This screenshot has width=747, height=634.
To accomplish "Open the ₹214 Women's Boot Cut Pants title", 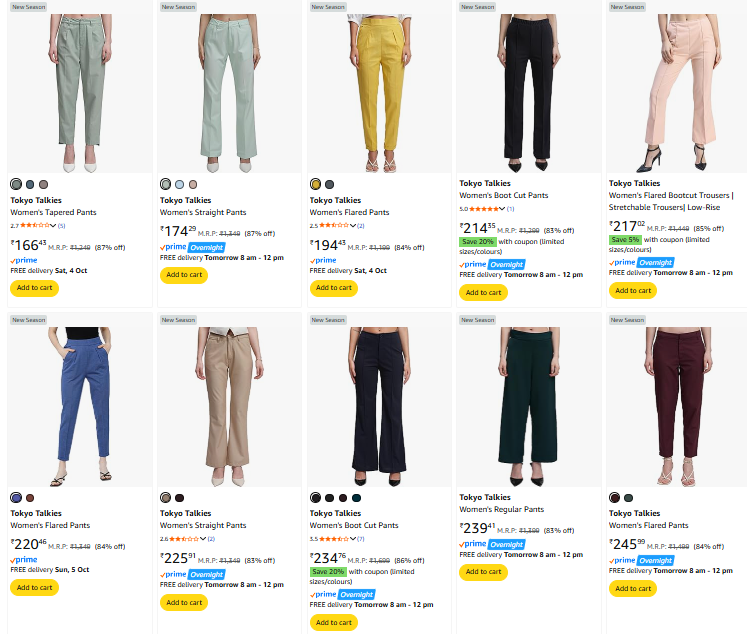I will (503, 196).
